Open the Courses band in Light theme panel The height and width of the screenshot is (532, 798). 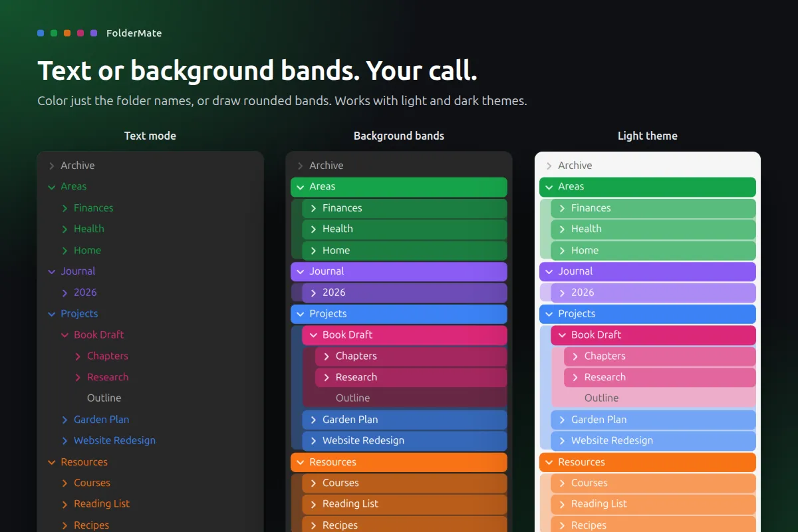[654, 483]
